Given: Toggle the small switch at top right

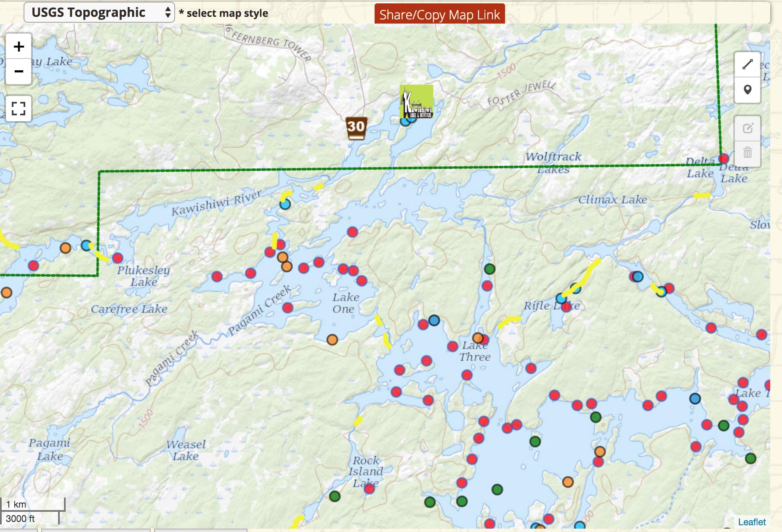Looking at the screenshot, I should point(755,37).
